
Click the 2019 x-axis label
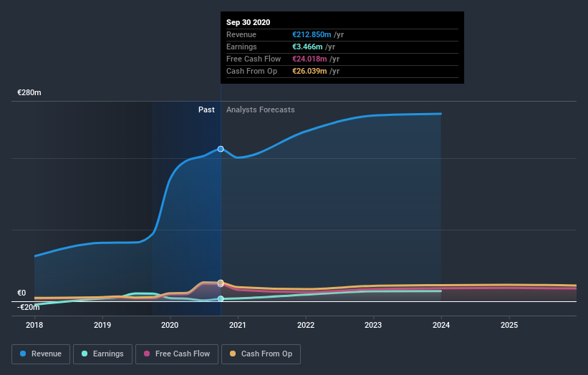point(102,325)
